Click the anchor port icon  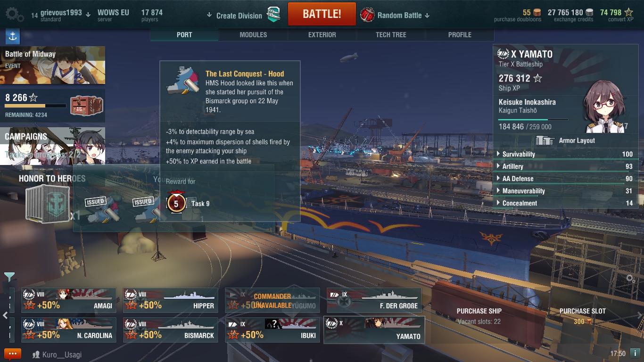(x=12, y=36)
